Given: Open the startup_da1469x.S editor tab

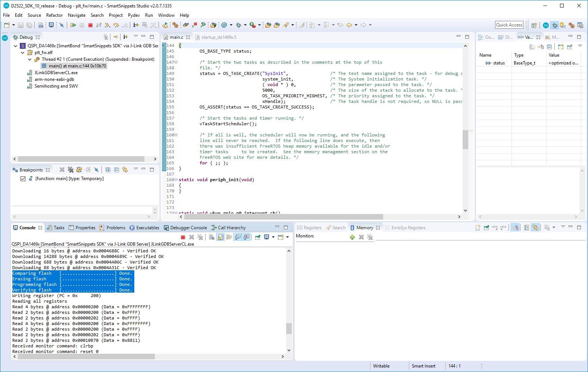Looking at the screenshot, I should pyautogui.click(x=219, y=37).
